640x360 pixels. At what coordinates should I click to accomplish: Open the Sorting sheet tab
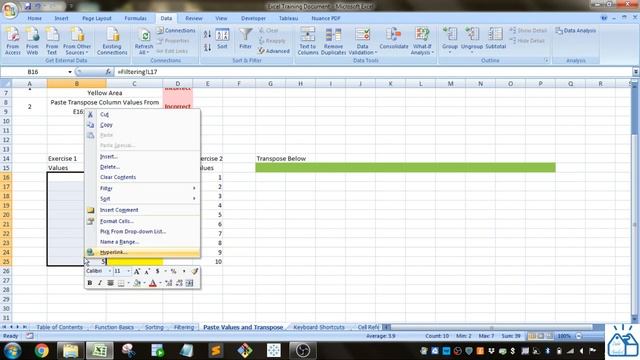pos(154,327)
